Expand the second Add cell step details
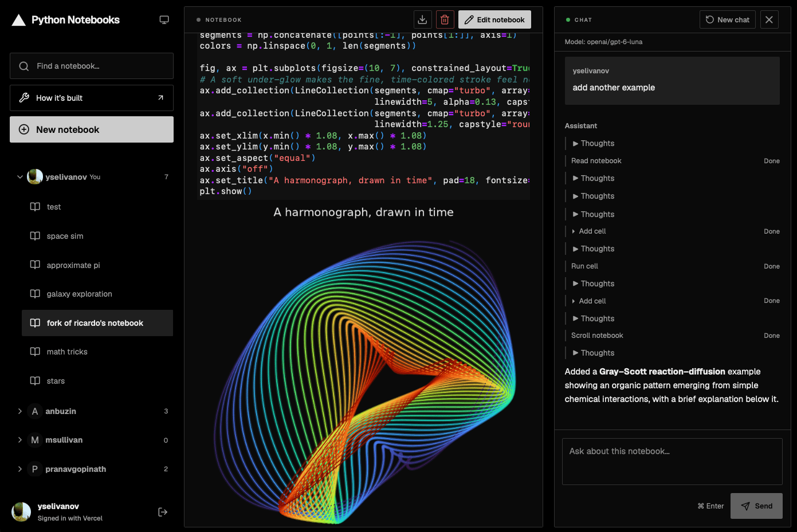Viewport: 797px width, 532px height. pos(588,301)
